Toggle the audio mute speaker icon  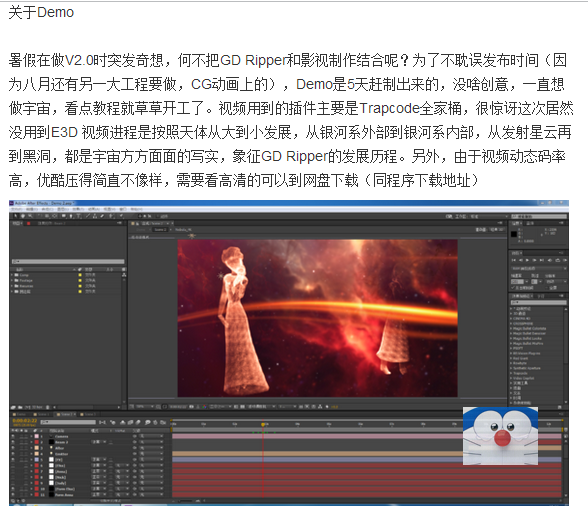pyautogui.click(x=549, y=260)
